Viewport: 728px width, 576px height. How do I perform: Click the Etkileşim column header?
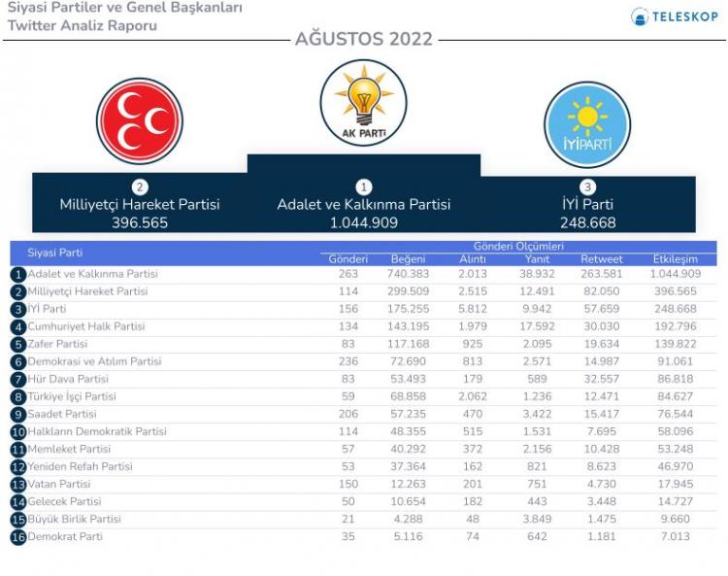coord(676,259)
